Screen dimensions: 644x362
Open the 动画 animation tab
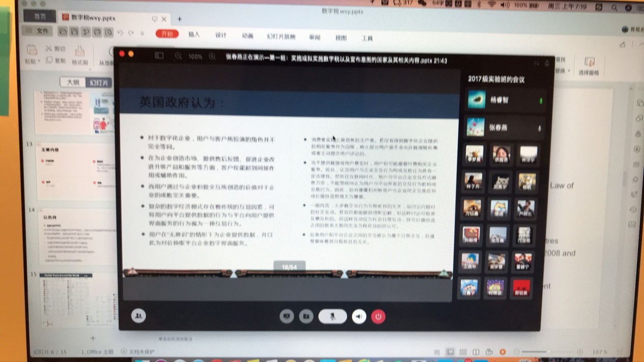click(x=248, y=36)
